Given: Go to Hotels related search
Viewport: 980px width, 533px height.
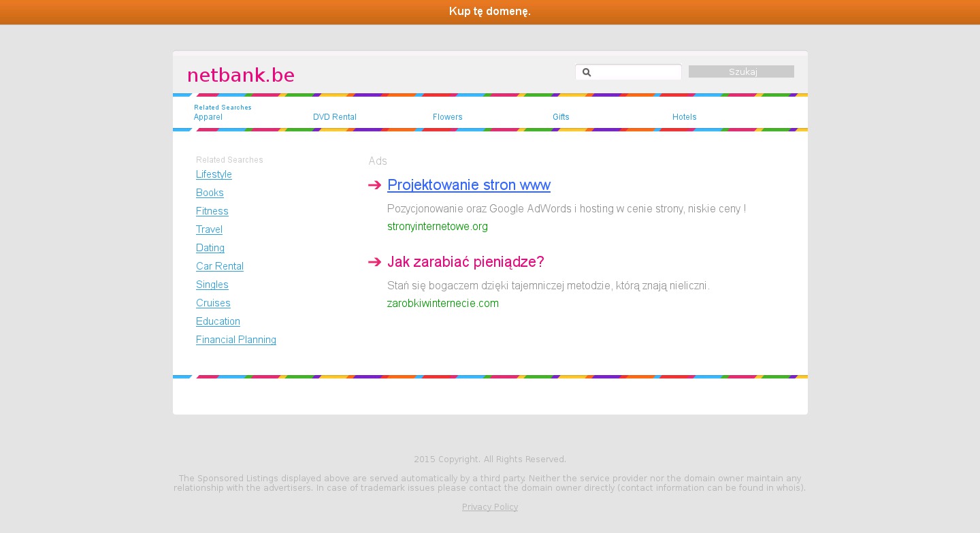Looking at the screenshot, I should (684, 117).
